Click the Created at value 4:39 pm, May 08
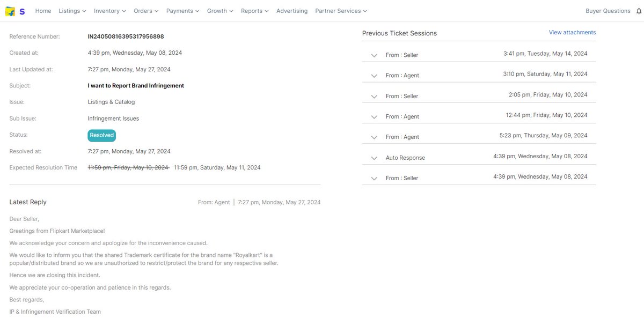Viewport: 644px width, 325px height. [x=135, y=53]
